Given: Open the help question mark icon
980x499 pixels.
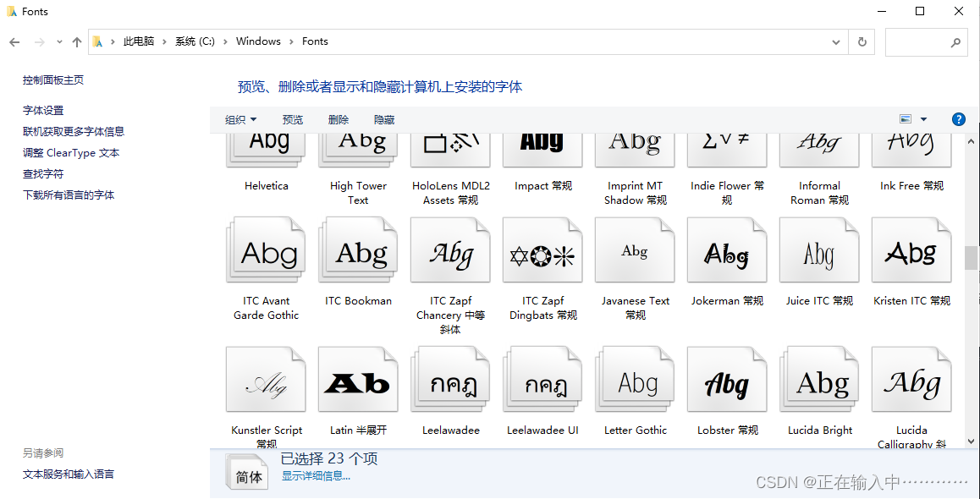Looking at the screenshot, I should point(958,119).
